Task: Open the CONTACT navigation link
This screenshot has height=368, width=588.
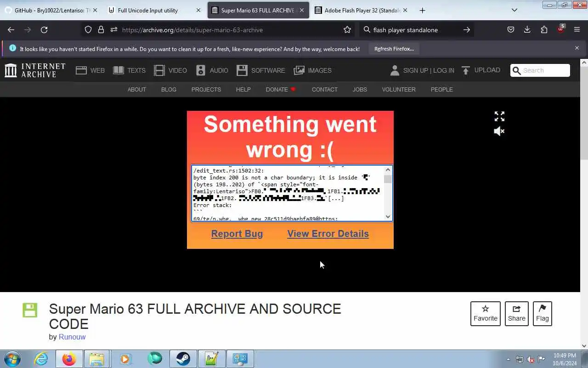Action: (x=325, y=90)
